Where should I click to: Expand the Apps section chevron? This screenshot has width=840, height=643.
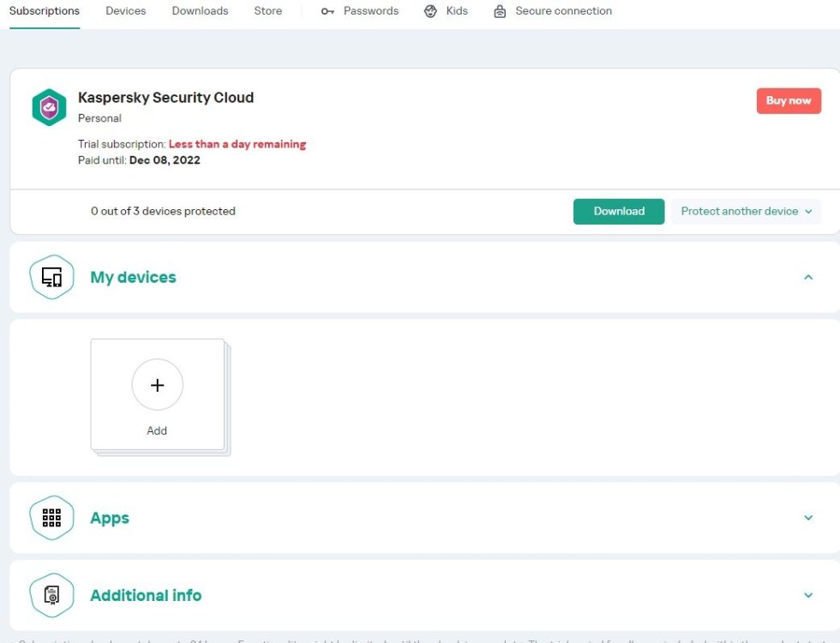[x=808, y=518]
